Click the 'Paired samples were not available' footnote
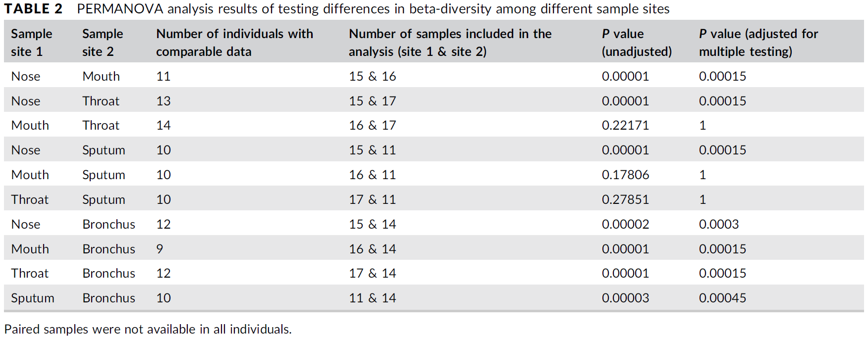The image size is (868, 338). point(148,330)
